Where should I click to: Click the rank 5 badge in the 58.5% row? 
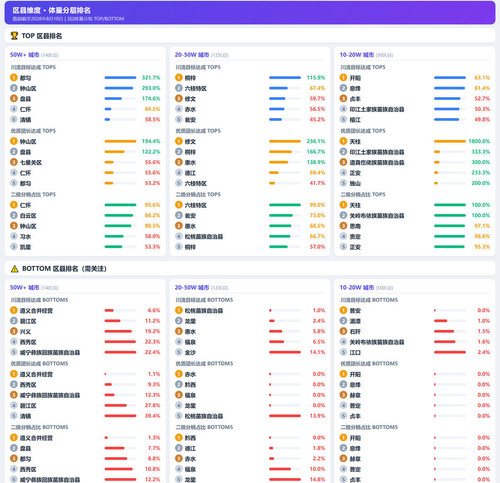point(14,119)
